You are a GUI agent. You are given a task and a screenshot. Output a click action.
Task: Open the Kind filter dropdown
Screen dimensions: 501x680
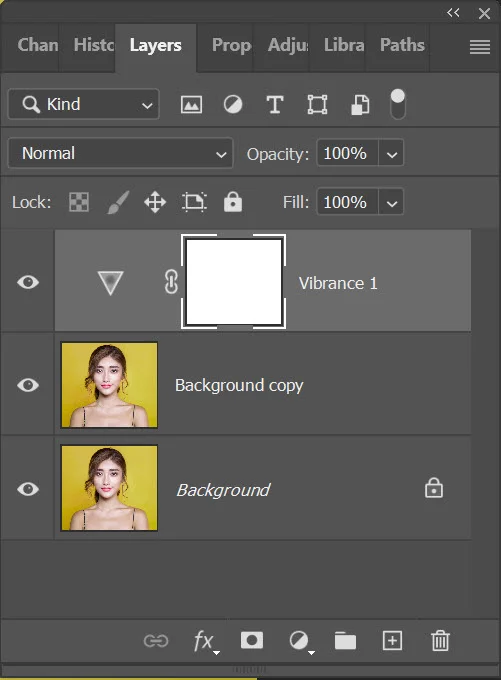(x=84, y=104)
